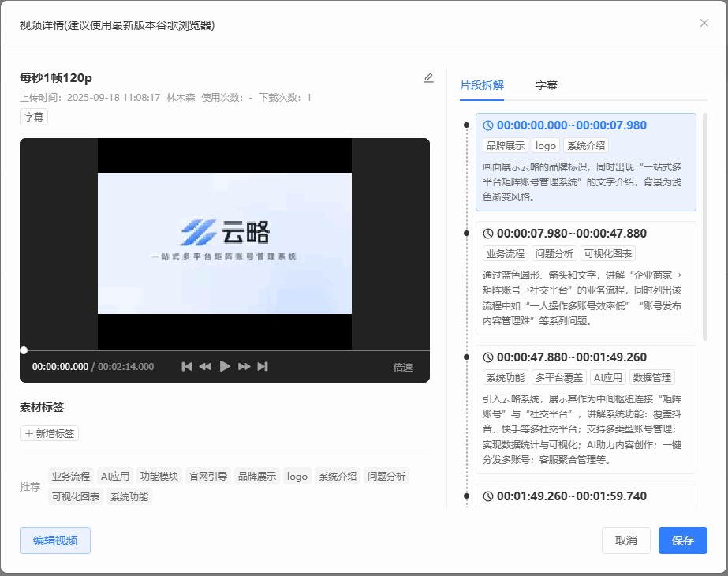728x576 pixels.
Task: Click the pencil icon to edit video title
Action: tap(428, 78)
